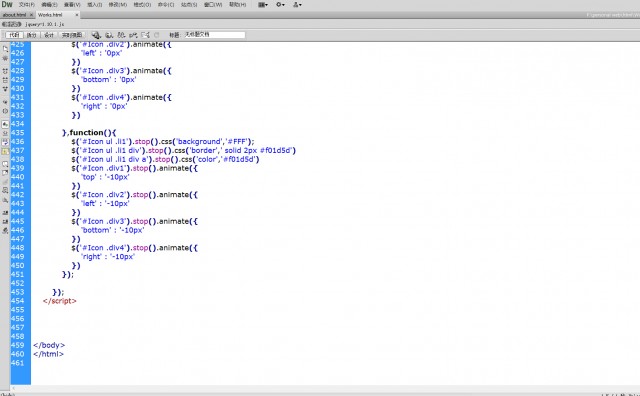Toggle the Word Wrap icon
This screenshot has width=640, height=396.
[x=5, y=142]
